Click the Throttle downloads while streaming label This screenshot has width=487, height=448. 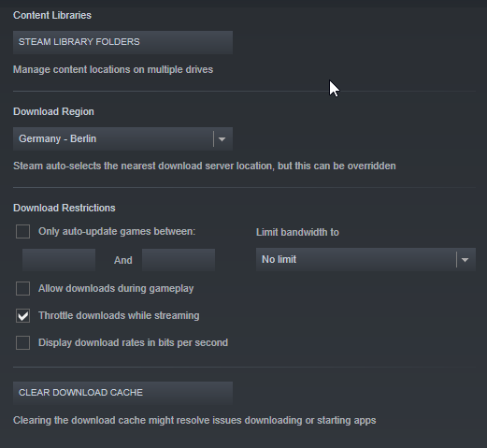pyautogui.click(x=119, y=315)
